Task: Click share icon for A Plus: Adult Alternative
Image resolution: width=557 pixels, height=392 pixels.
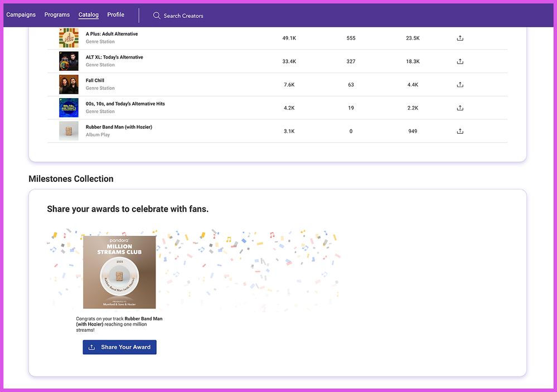Action: pyautogui.click(x=460, y=38)
